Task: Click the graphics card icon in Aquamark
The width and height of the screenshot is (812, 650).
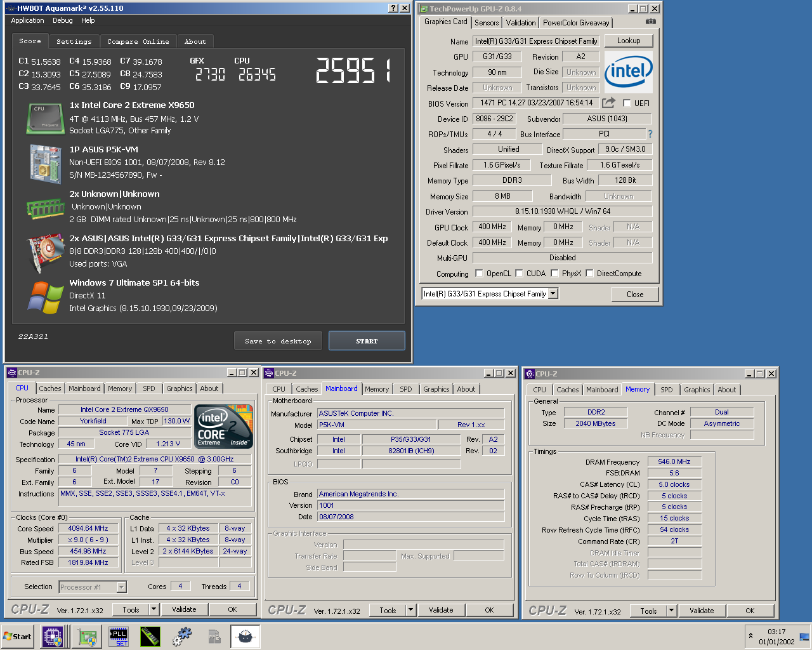Action: coord(46,252)
